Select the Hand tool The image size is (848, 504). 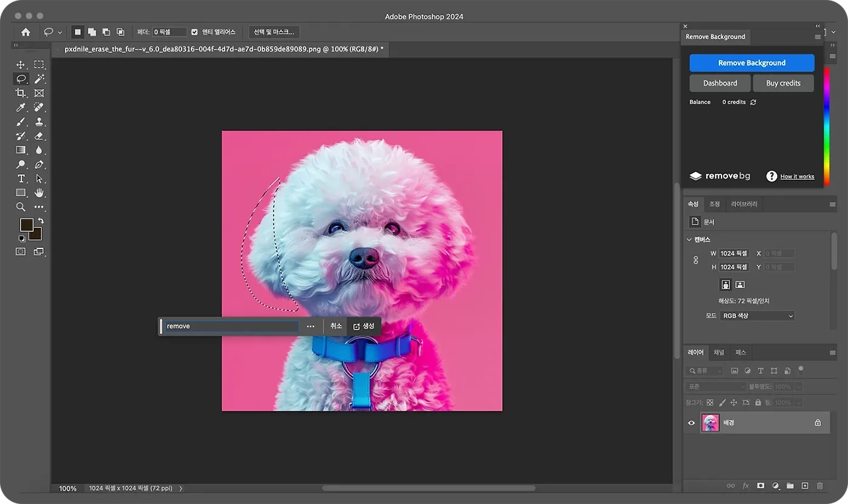(x=39, y=193)
